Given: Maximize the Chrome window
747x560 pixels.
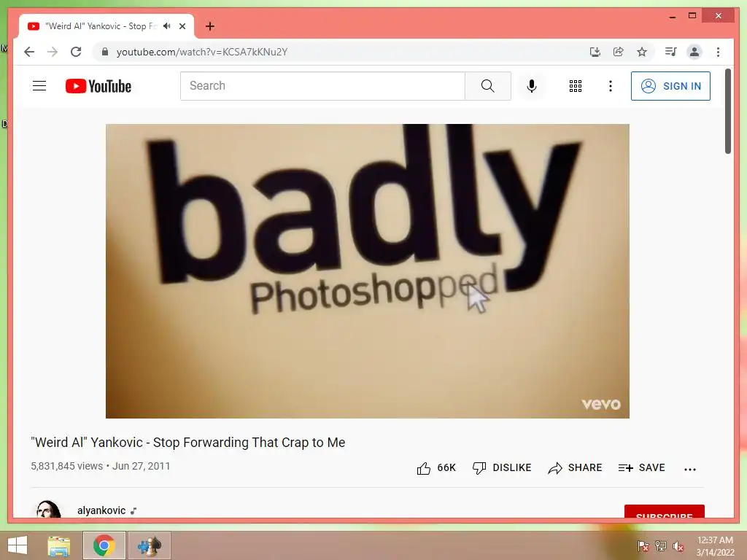Looking at the screenshot, I should point(692,16).
